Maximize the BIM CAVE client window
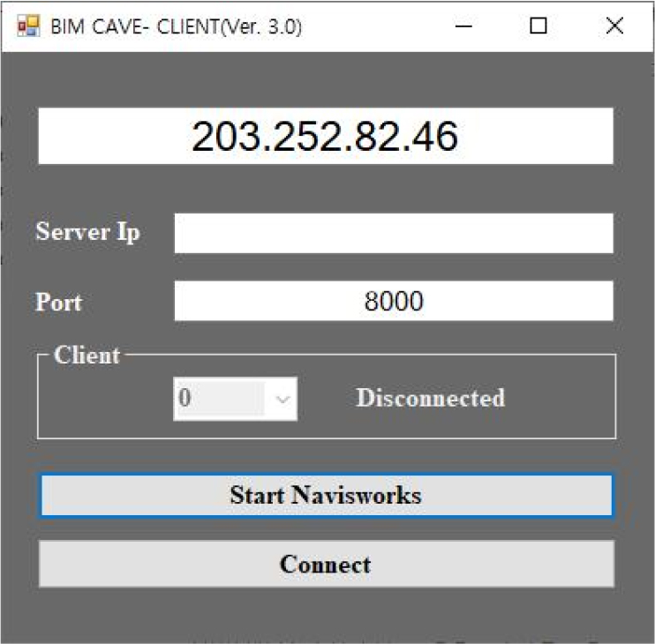Viewport: 655px width, 644px height. click(538, 26)
